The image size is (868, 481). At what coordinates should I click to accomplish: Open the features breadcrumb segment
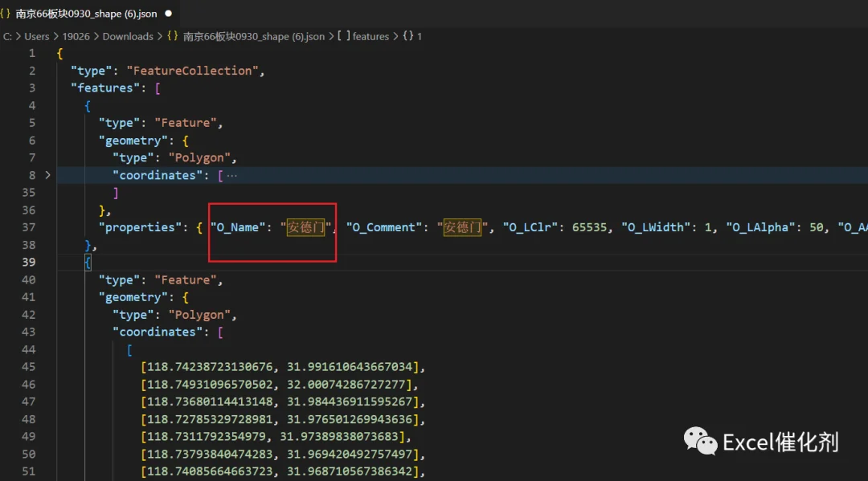click(371, 36)
